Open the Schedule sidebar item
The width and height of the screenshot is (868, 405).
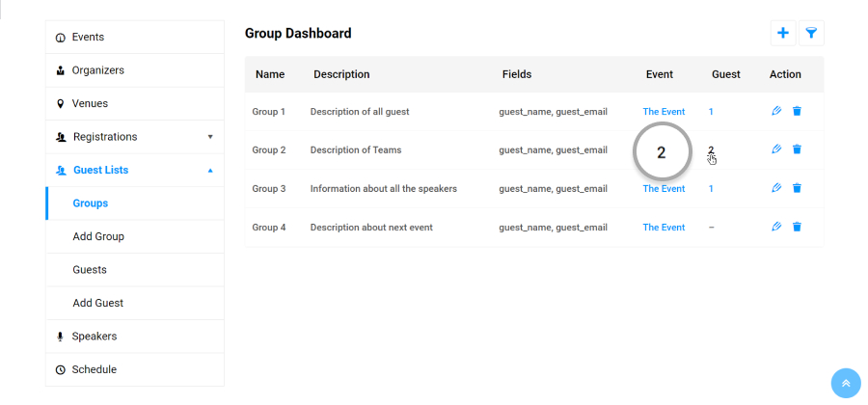click(x=135, y=369)
